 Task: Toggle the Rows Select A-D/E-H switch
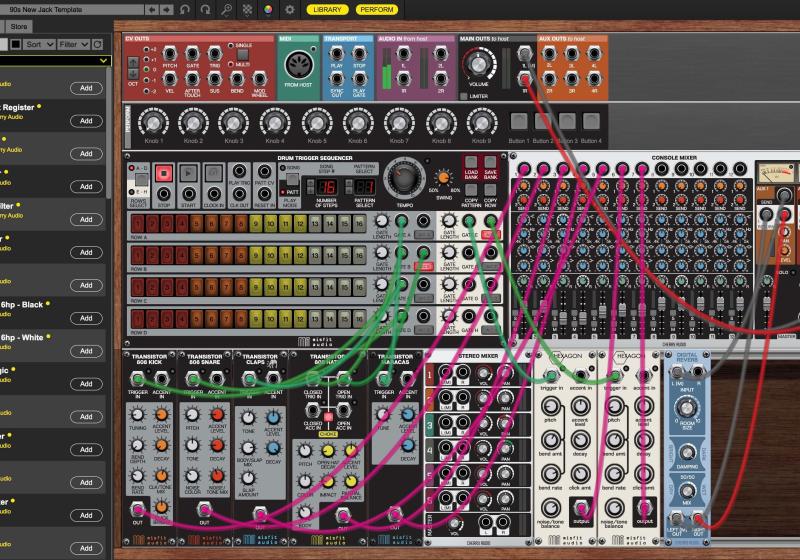141,180
